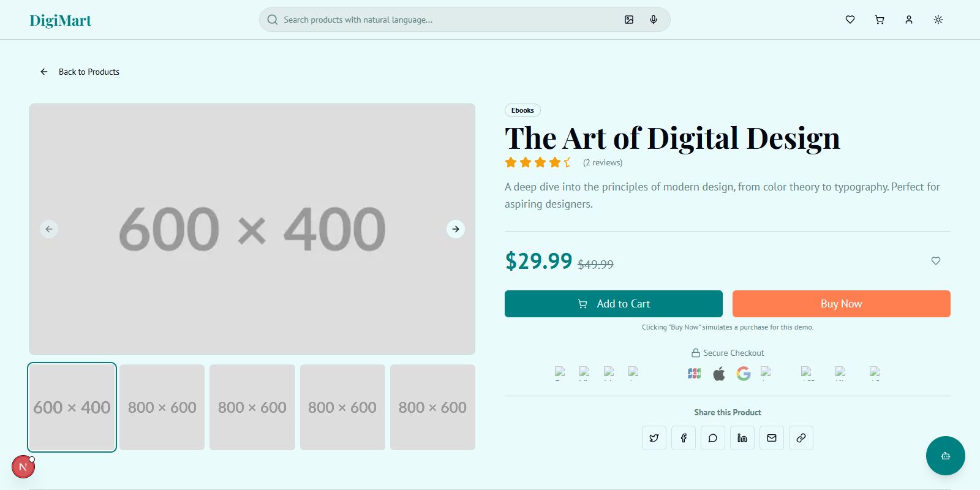This screenshot has width=980, height=490.
Task: Share via chat message bubble icon
Action: click(x=713, y=438)
